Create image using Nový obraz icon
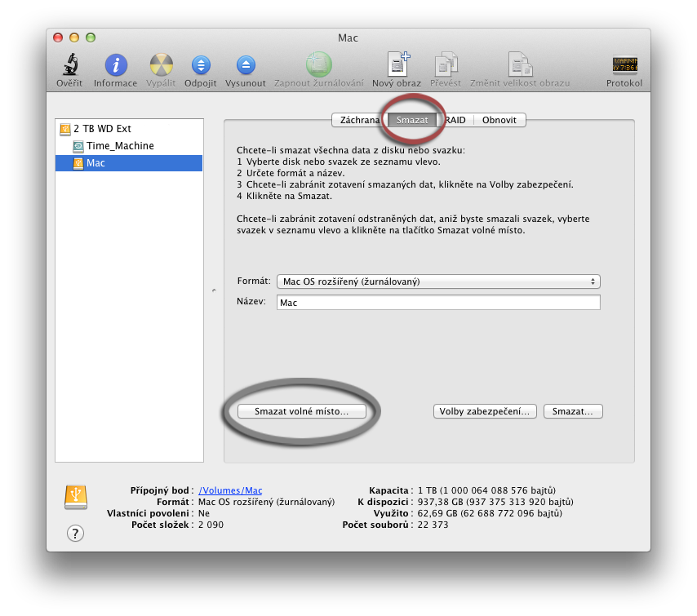Screen dimensions: 697x616 397,65
